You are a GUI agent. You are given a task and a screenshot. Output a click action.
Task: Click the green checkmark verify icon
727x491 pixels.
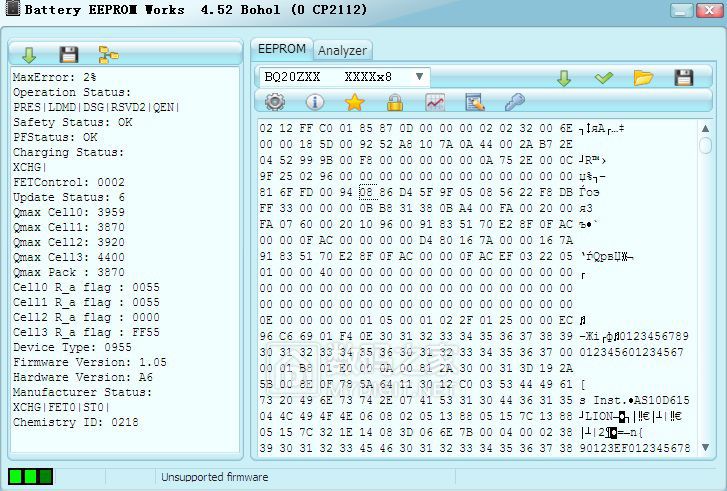point(604,78)
